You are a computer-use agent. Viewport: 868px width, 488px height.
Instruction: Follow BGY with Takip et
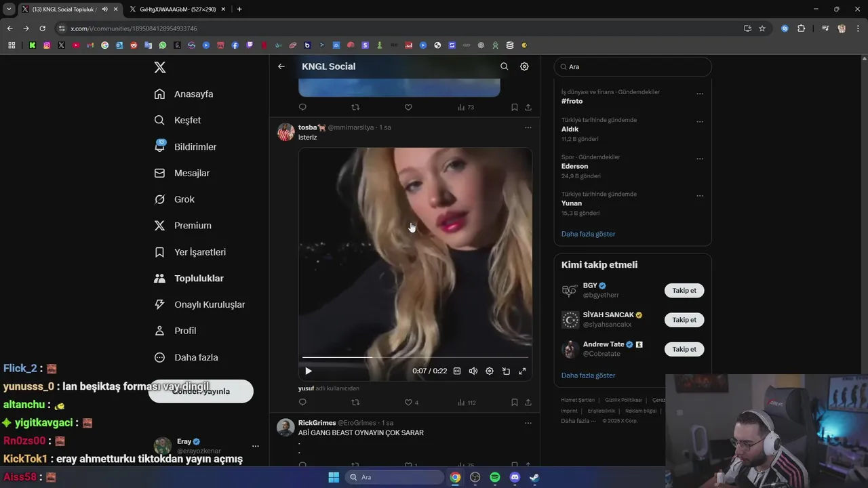(x=684, y=290)
